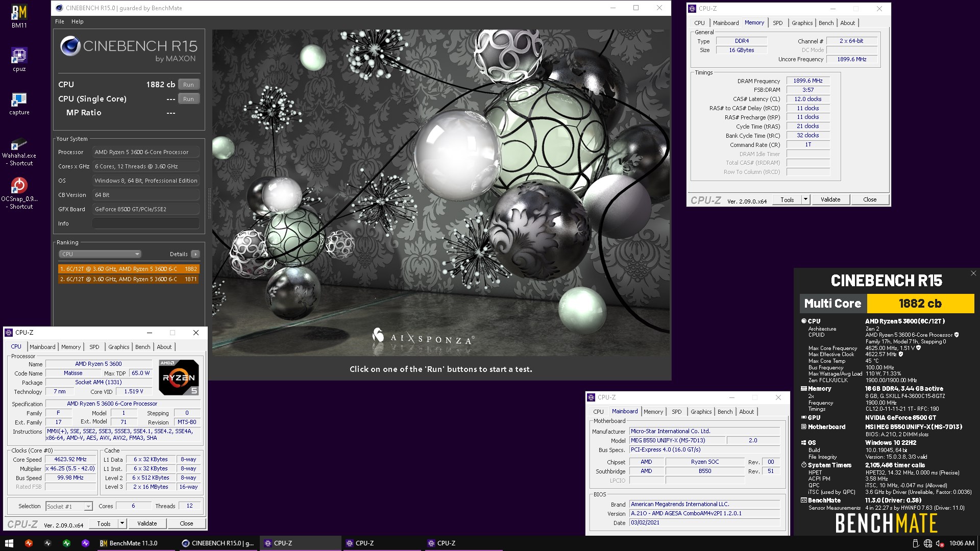Click Validate in Memory CPU-Z window
980x551 pixels.
click(x=830, y=199)
